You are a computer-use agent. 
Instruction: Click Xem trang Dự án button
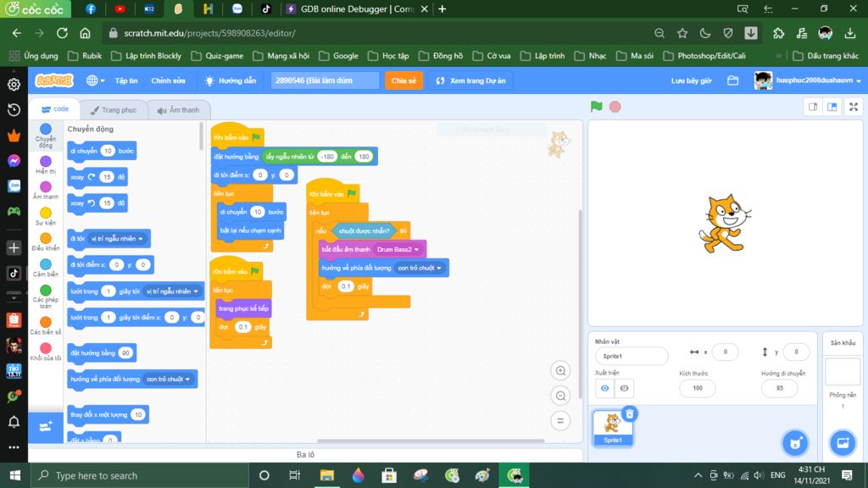(470, 80)
